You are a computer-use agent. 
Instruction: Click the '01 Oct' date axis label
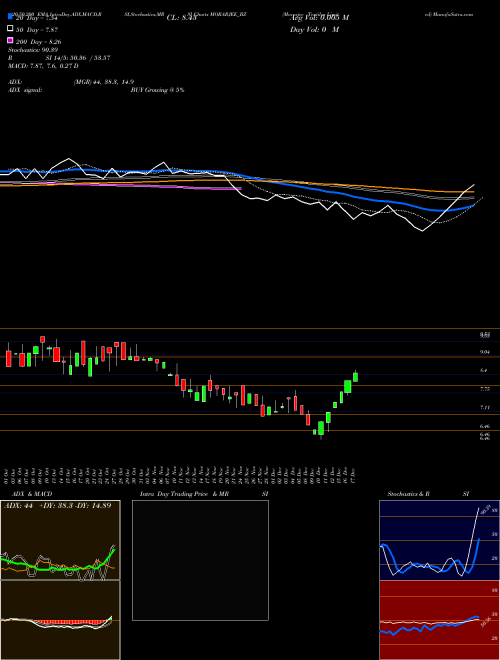coord(8,475)
